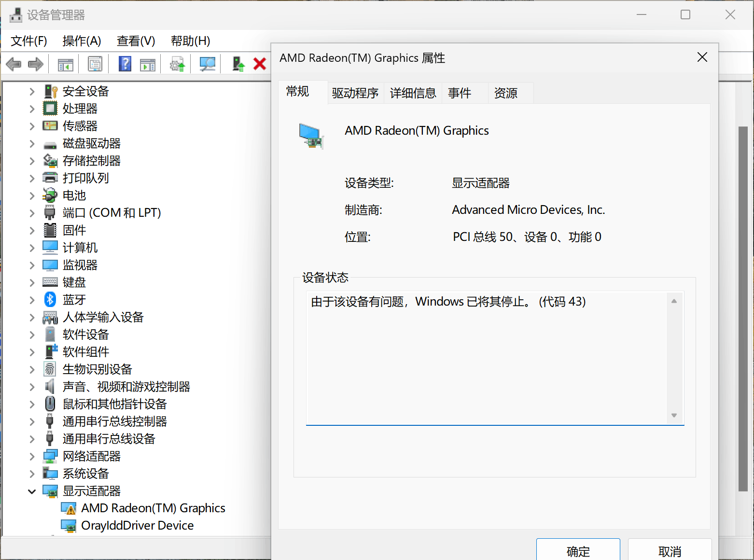The width and height of the screenshot is (754, 560).
Task: Select the 网络适配器 network icon
Action: (x=50, y=456)
